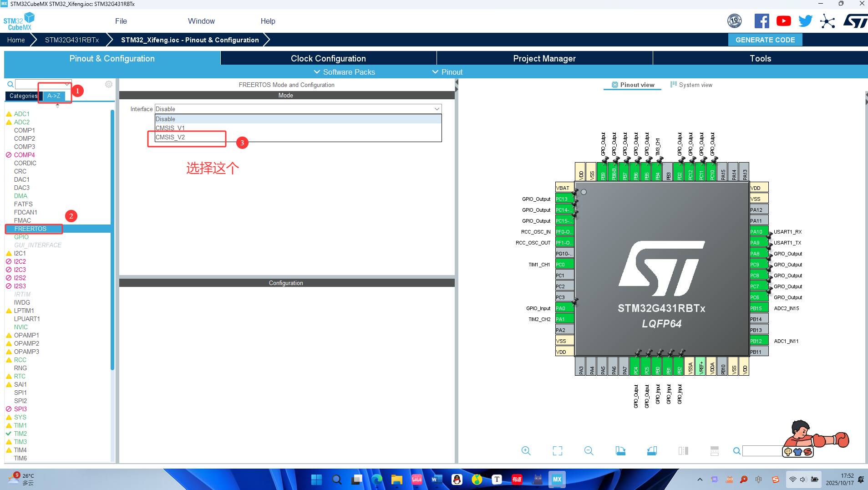Flip the chip view horizontally
This screenshot has width=868, height=490.
(683, 451)
